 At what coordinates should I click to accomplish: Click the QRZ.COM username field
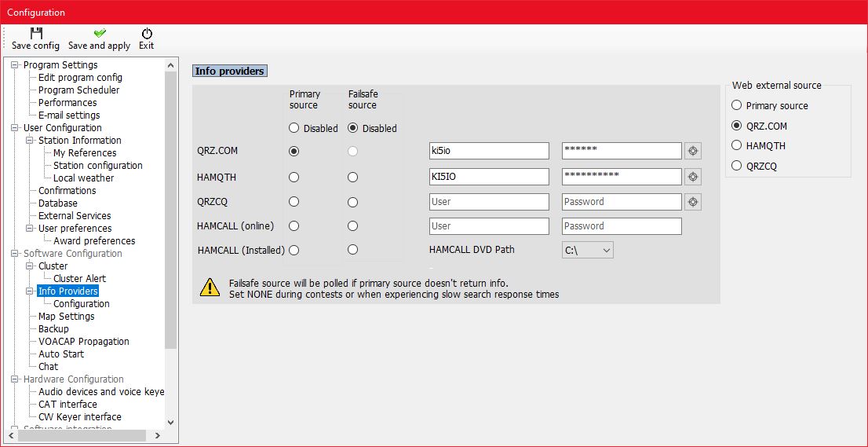[x=489, y=151]
